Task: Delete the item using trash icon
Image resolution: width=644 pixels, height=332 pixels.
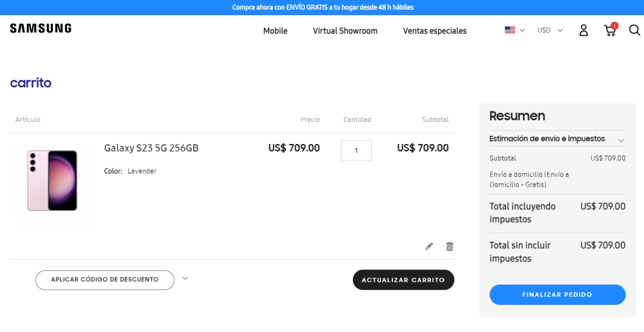Action: click(x=450, y=246)
